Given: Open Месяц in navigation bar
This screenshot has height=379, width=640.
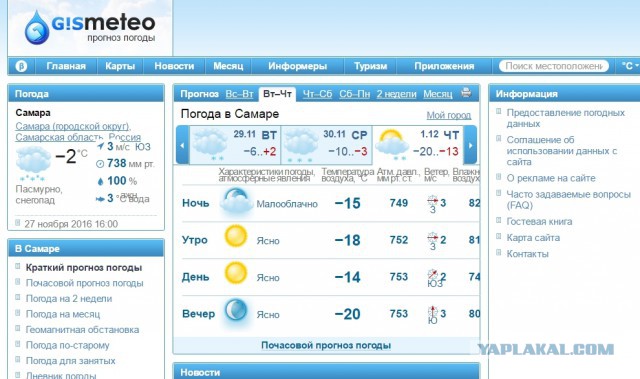Looking at the screenshot, I should coord(228,66).
